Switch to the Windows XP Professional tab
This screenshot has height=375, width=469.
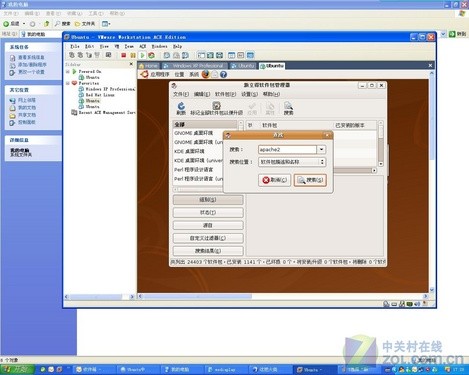194,66
